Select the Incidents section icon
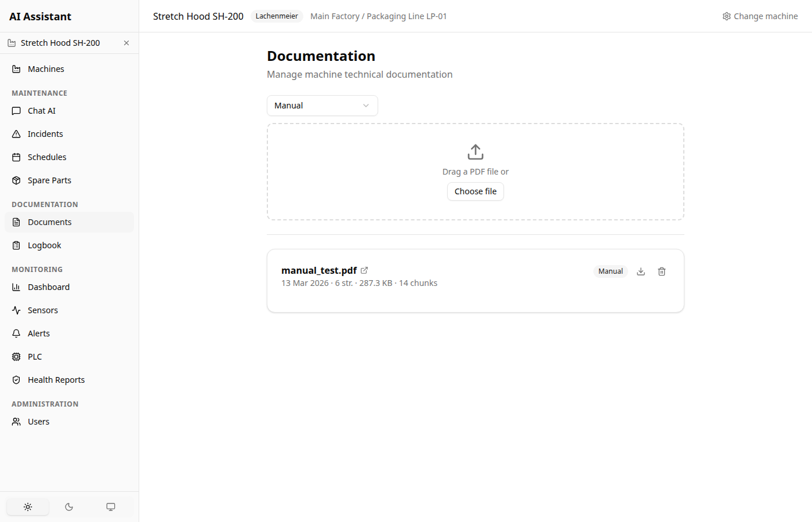 16,133
